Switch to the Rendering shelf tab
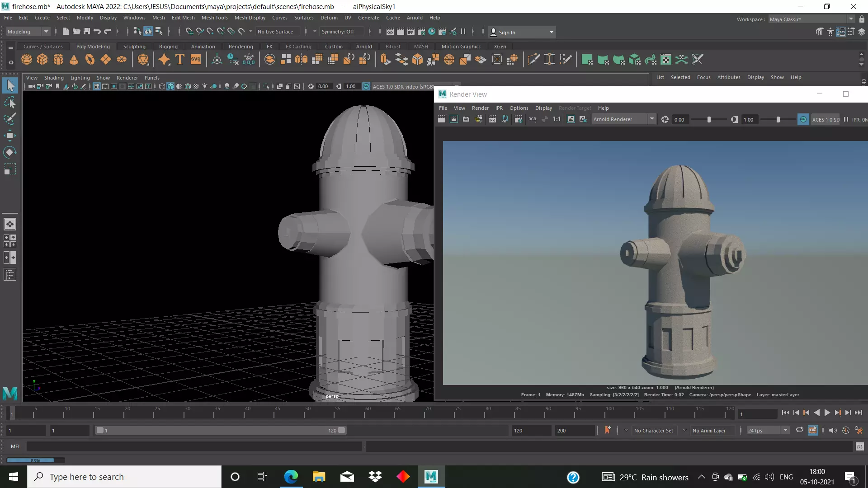This screenshot has width=868, height=488. point(241,47)
